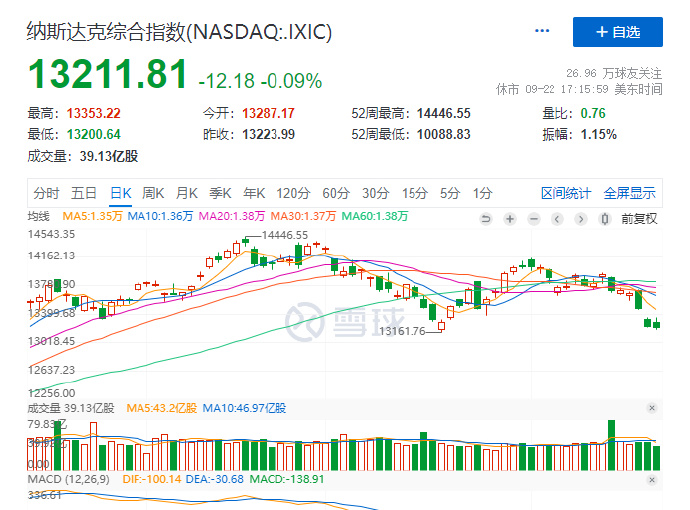Viewport: 690px width, 510px height.
Task: Click the 量比 value 0.76
Action: tap(593, 114)
